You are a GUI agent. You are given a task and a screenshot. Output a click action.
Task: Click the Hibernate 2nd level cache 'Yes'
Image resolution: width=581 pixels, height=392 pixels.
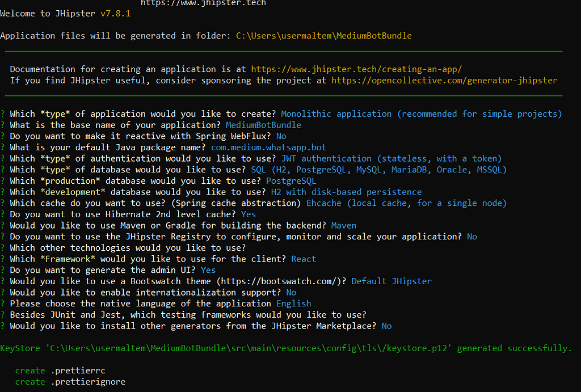(x=249, y=214)
